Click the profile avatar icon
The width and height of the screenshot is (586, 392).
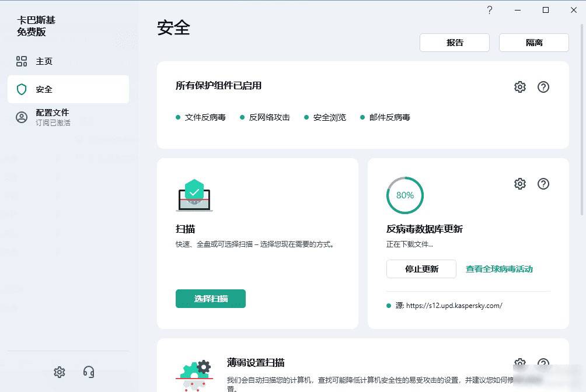point(22,117)
